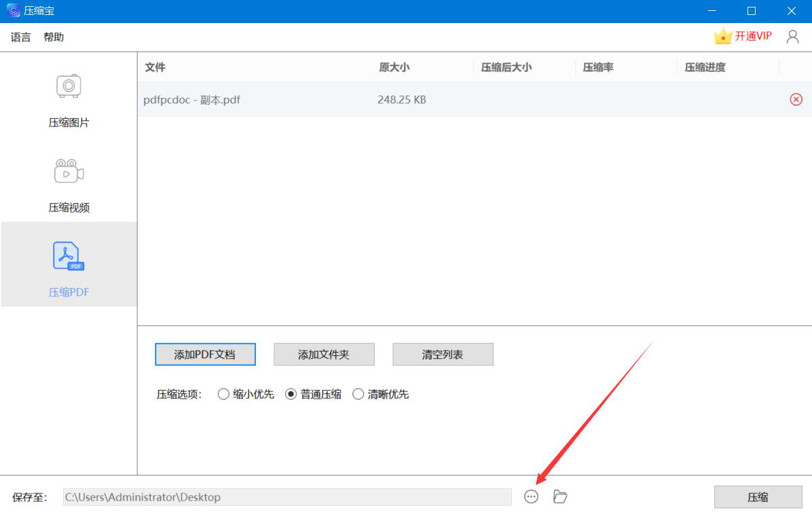This screenshot has width=812, height=515.
Task: Open the user account icon
Action: coord(792,37)
